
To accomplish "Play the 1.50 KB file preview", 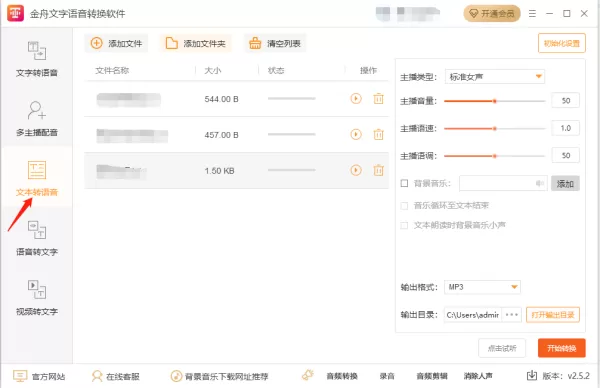I will 356,170.
